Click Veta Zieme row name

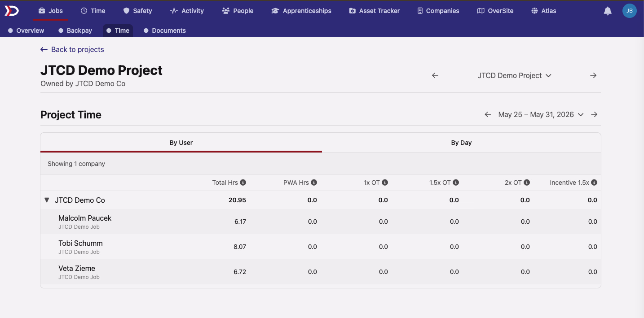77,268
